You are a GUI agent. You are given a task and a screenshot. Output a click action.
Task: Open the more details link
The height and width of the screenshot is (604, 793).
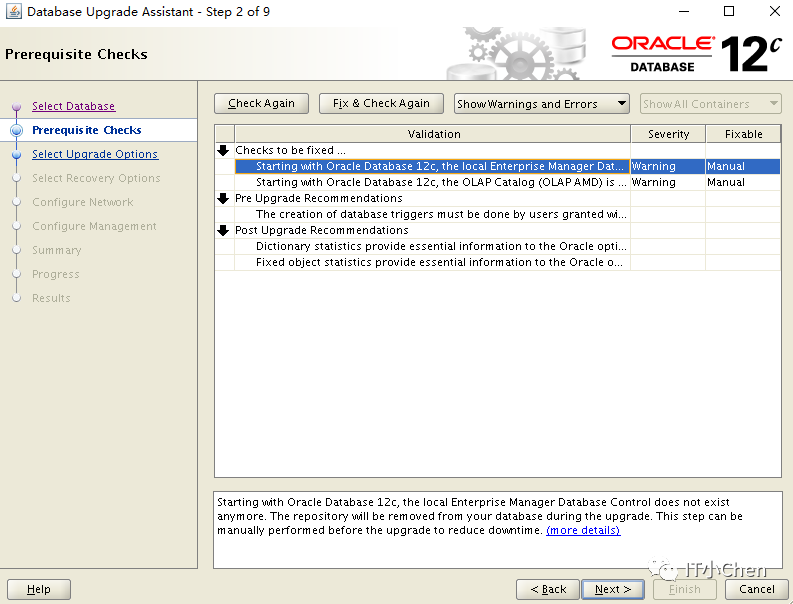click(x=583, y=530)
